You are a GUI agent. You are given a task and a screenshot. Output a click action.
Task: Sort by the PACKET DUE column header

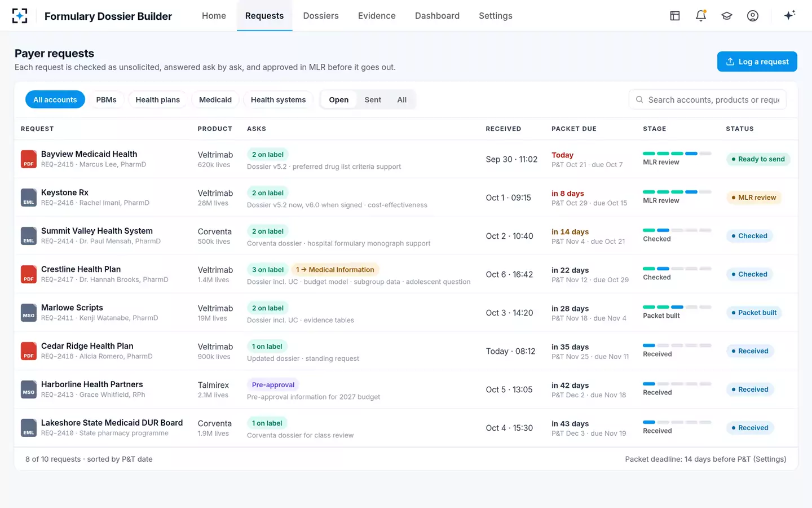574,129
